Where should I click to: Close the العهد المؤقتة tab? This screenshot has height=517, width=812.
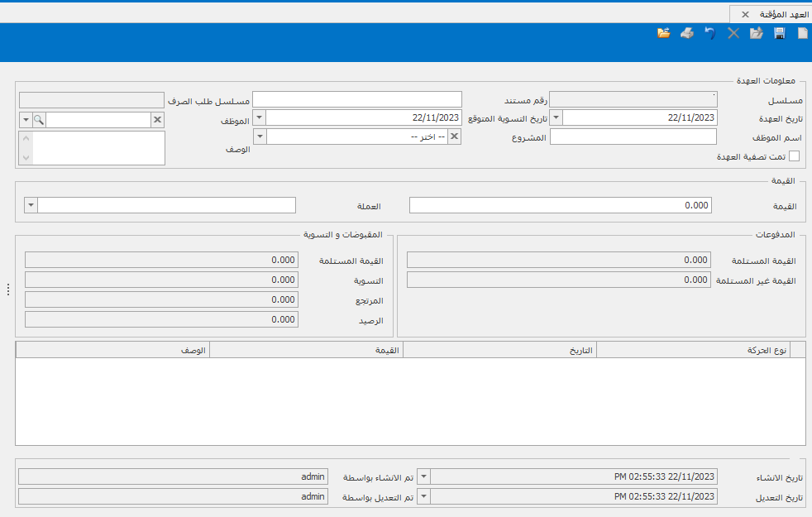click(745, 14)
